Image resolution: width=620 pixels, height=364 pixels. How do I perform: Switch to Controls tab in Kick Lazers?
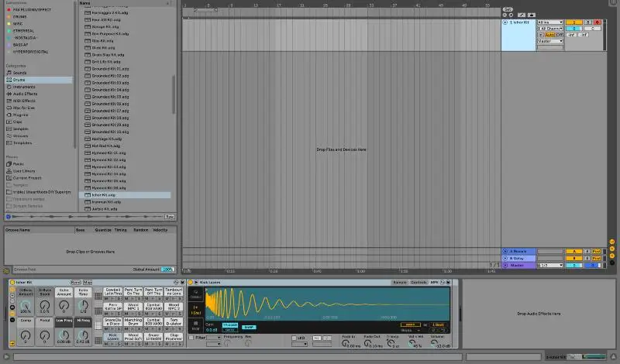(x=418, y=283)
